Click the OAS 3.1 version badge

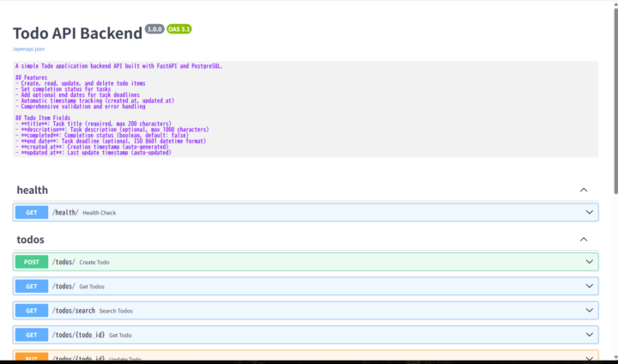[x=179, y=29]
